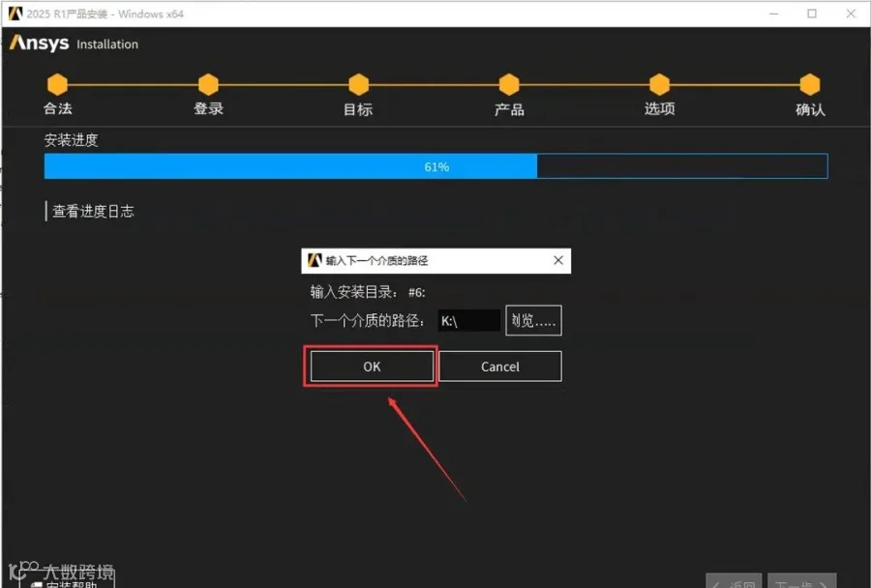Click the 输入安装目录 #6 text

tap(368, 292)
